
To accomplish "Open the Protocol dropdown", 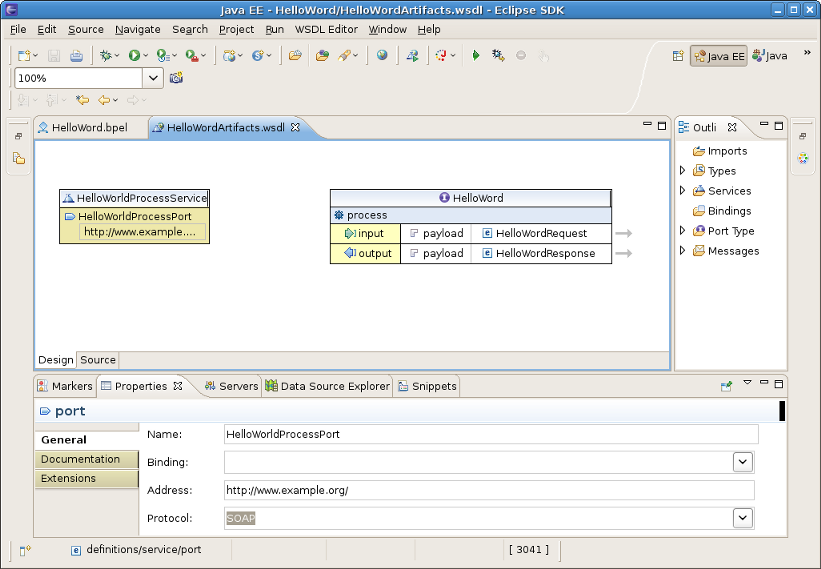I will coord(743,518).
